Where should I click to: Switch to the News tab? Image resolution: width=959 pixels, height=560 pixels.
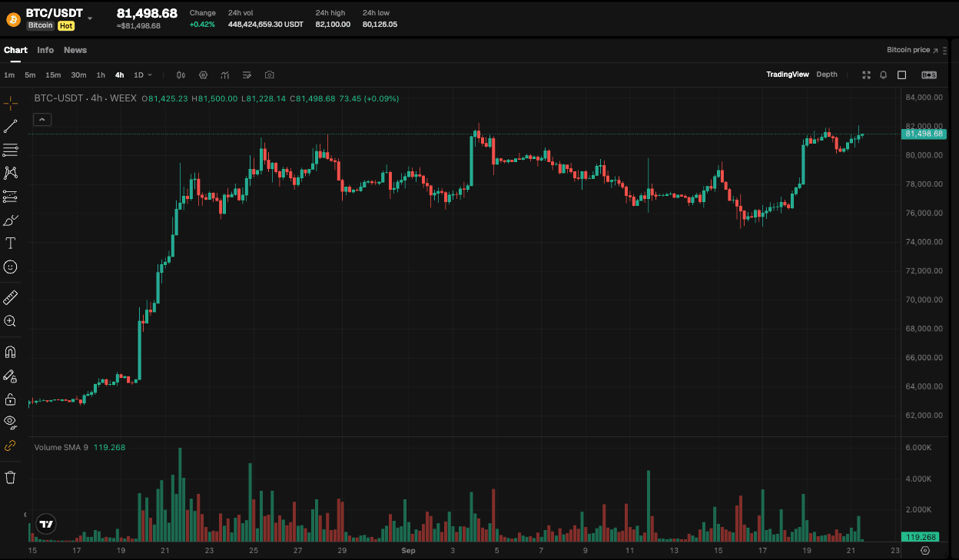click(x=75, y=50)
